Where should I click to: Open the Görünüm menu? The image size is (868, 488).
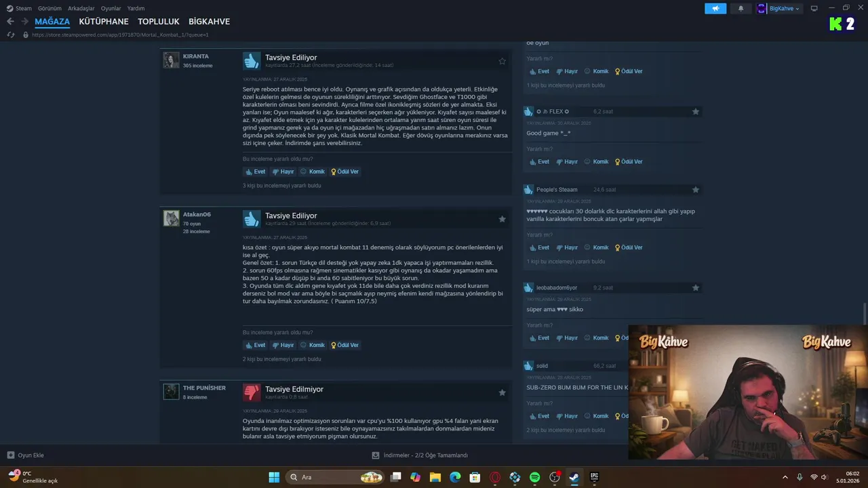(50, 8)
